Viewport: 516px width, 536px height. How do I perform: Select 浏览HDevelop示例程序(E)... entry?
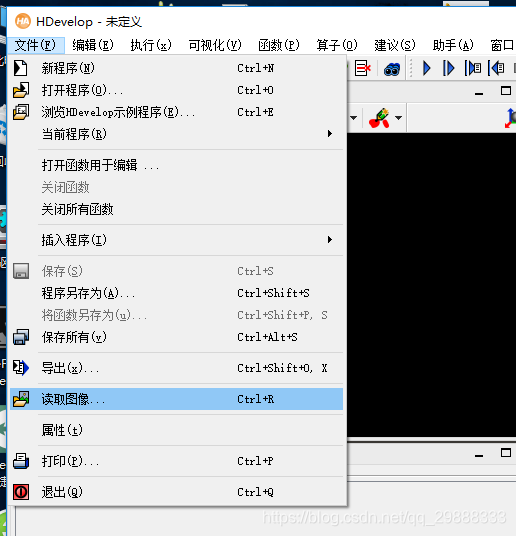[x=176, y=112]
